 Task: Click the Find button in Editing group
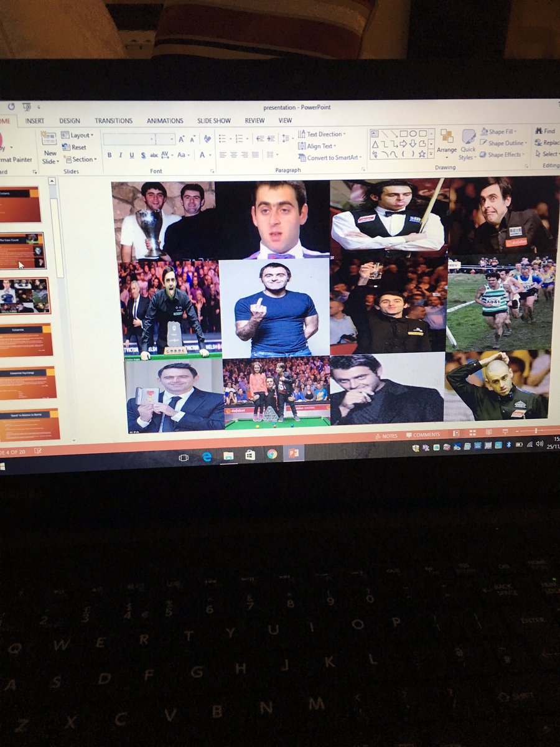pyautogui.click(x=544, y=131)
